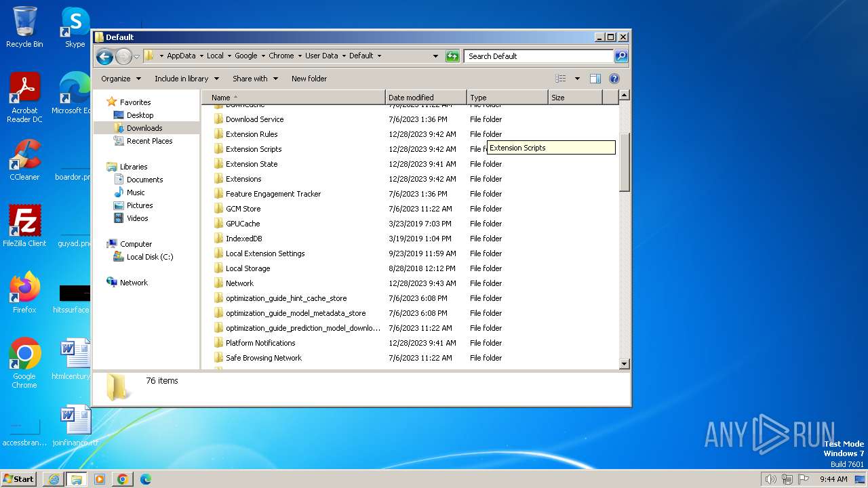Select Favorites in the navigation pane
868x488 pixels.
pos(135,102)
